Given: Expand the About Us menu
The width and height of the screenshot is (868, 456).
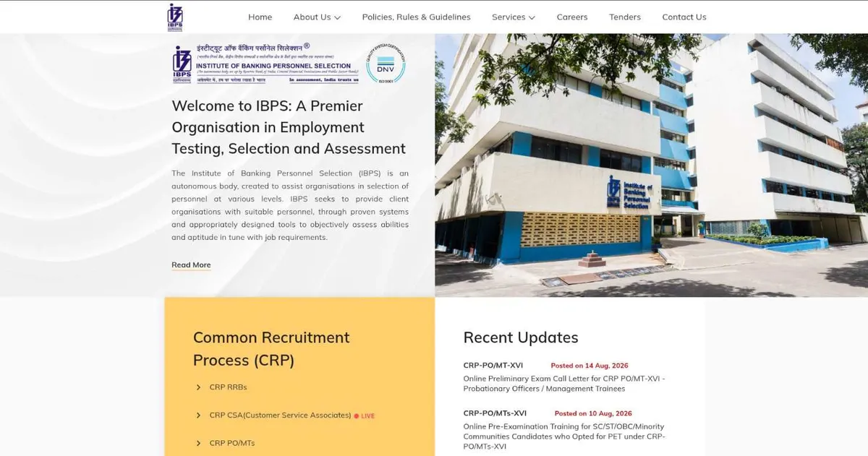Looking at the screenshot, I should pyautogui.click(x=317, y=17).
